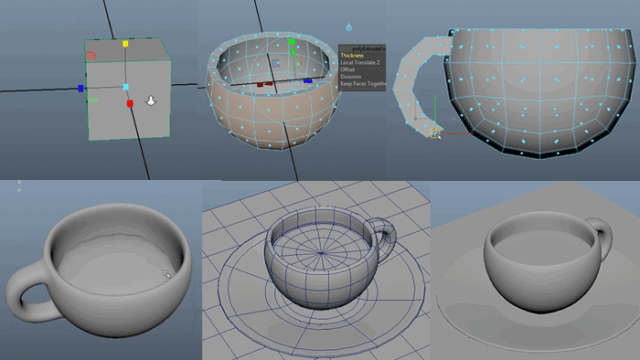
Task: Choose Local Translate Z in the extrude menu
Action: coord(360,62)
